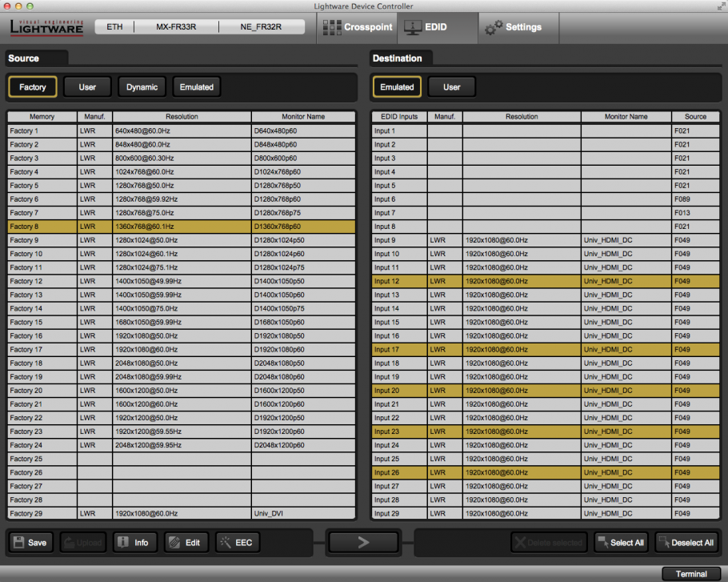The width and height of the screenshot is (728, 582).
Task: Switch Destination list to User
Action: 451,86
